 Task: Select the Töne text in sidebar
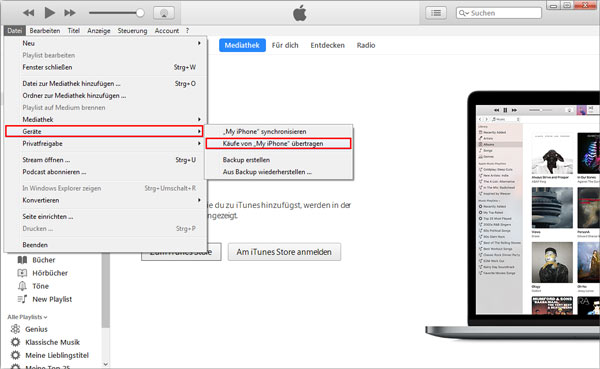click(x=40, y=286)
